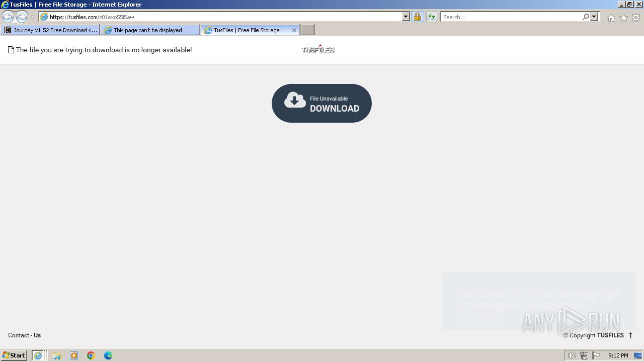Open Google Chrome from taskbar
Viewport: 644px width, 362px height.
pos(91,355)
